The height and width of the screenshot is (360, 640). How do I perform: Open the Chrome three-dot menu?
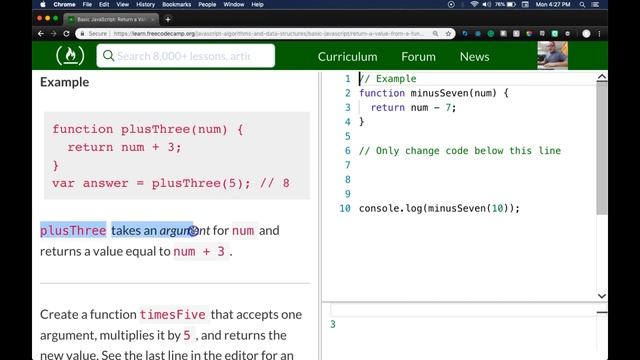click(599, 34)
